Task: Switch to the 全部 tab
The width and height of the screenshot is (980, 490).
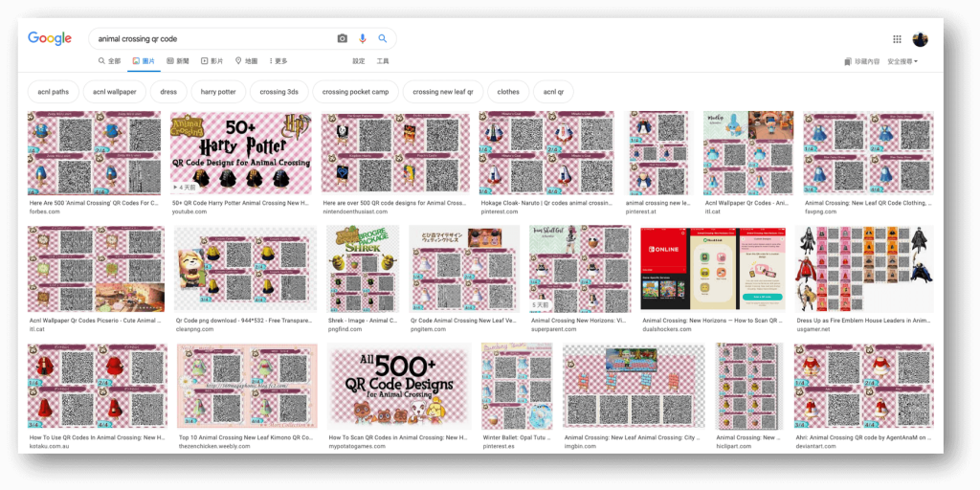Action: click(x=109, y=61)
